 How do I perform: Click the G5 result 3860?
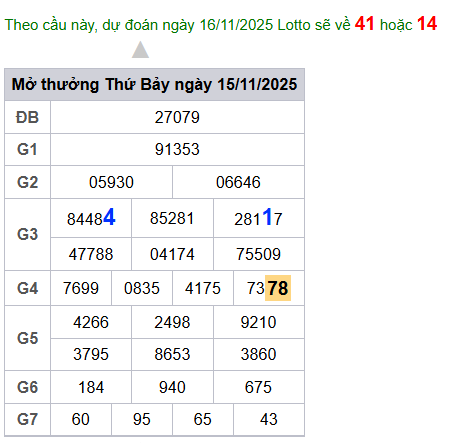point(258,354)
